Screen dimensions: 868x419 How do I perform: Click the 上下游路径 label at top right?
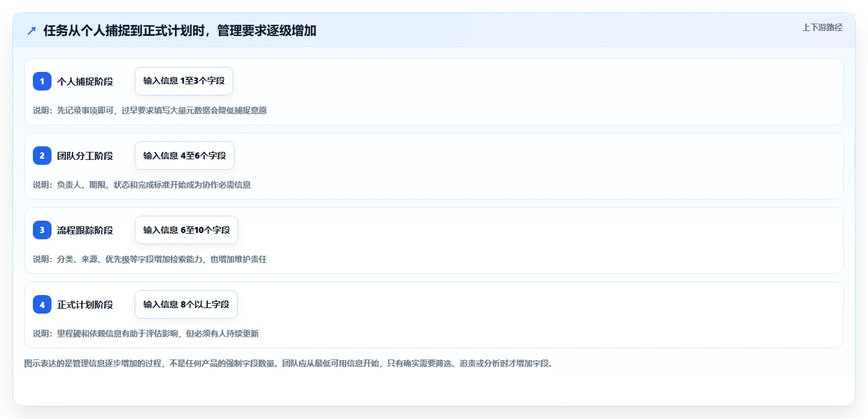(x=822, y=27)
